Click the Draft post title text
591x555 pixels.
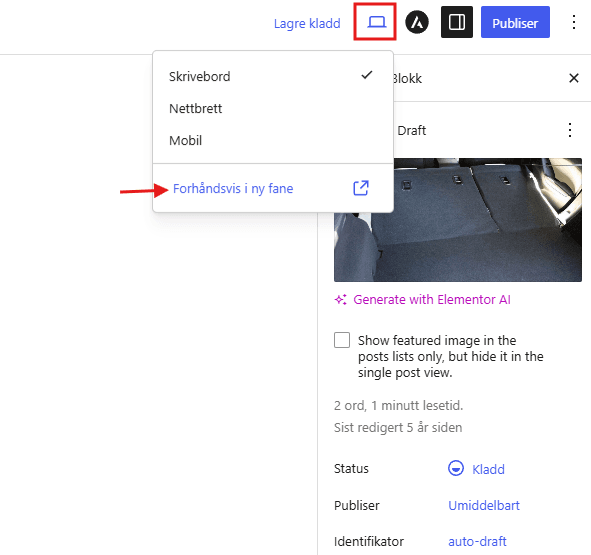click(412, 130)
